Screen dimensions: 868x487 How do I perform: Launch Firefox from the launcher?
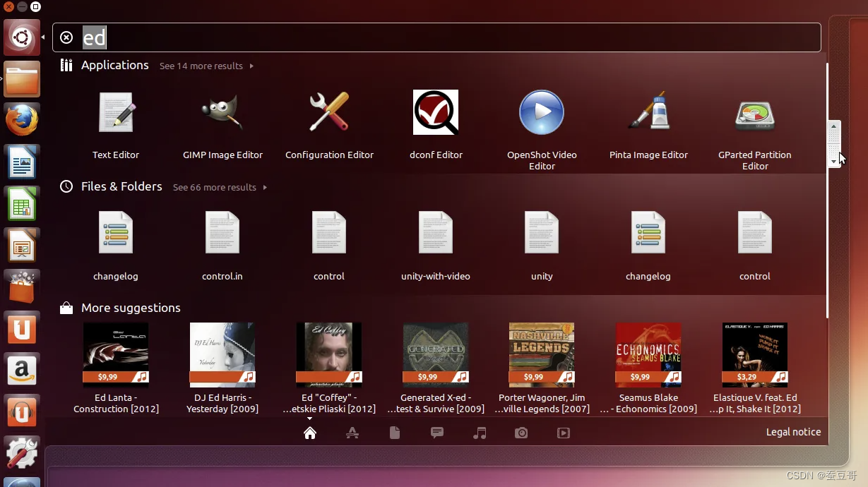click(x=22, y=121)
